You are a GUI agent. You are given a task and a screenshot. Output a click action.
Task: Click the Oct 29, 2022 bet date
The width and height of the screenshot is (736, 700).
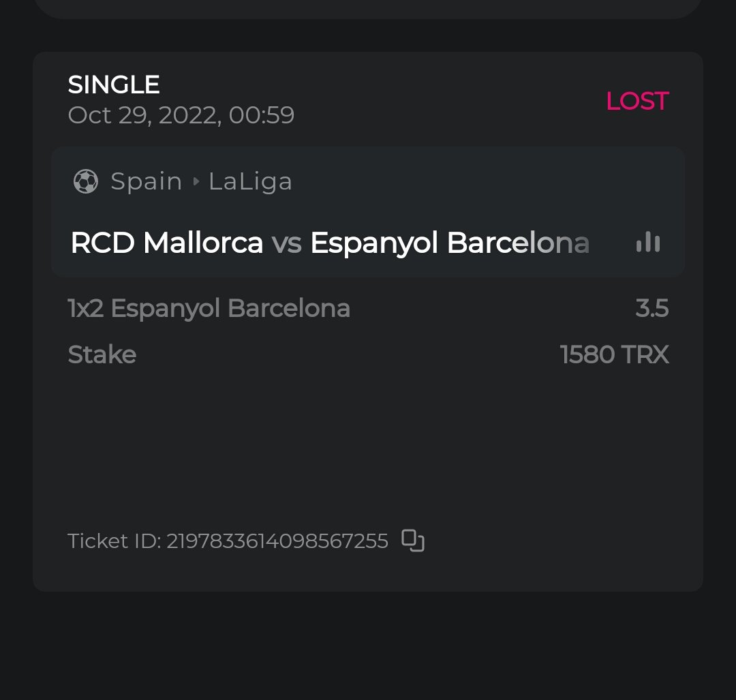point(181,115)
